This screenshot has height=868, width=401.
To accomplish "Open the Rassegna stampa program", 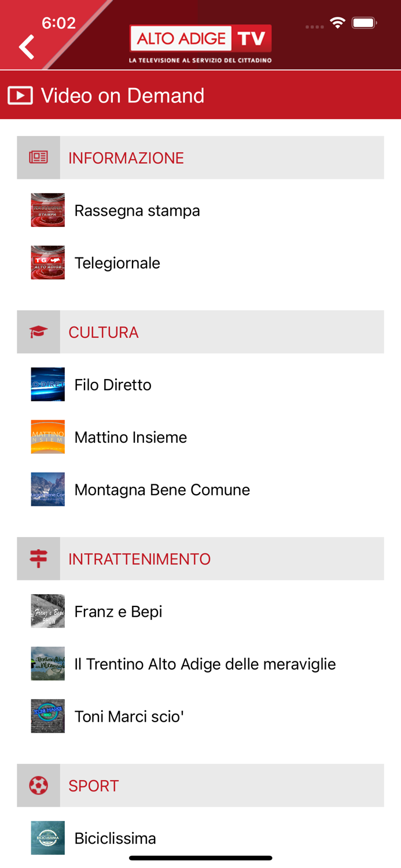I will click(137, 210).
